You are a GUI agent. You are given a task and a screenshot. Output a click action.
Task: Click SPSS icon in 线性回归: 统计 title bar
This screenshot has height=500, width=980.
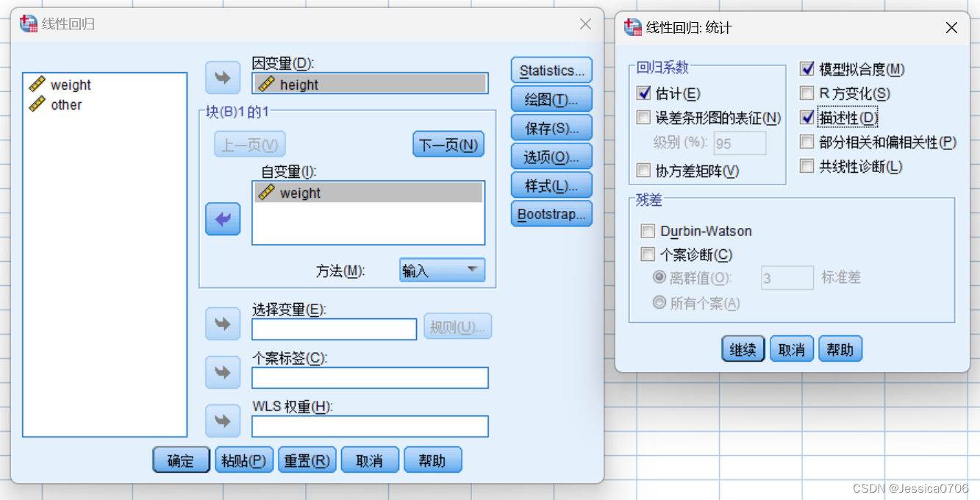[x=632, y=27]
